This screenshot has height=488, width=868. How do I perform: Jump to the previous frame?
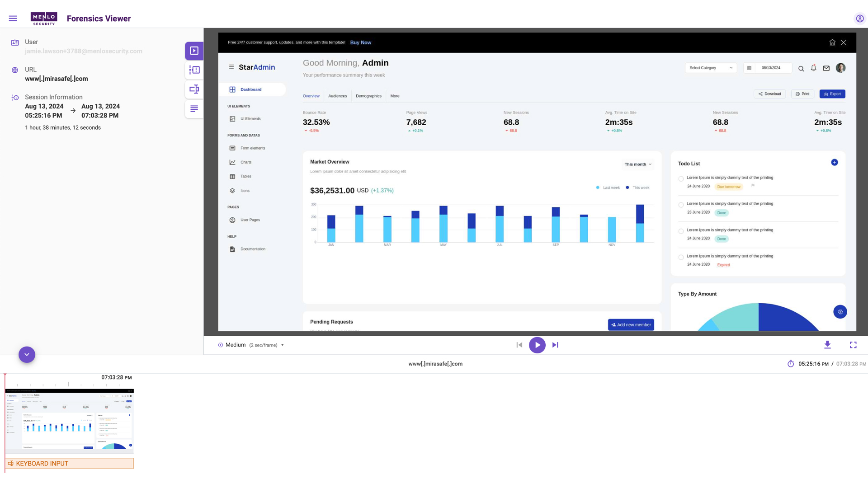tap(519, 345)
